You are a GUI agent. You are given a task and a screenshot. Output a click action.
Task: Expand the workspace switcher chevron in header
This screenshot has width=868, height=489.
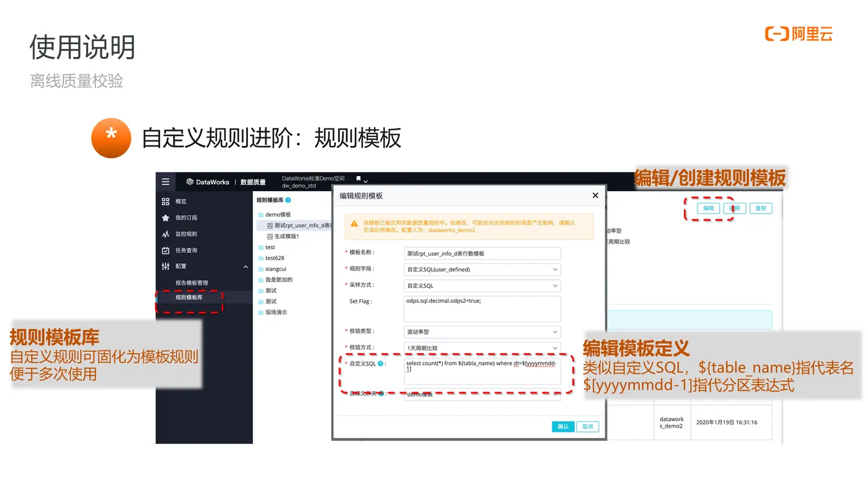(x=366, y=181)
